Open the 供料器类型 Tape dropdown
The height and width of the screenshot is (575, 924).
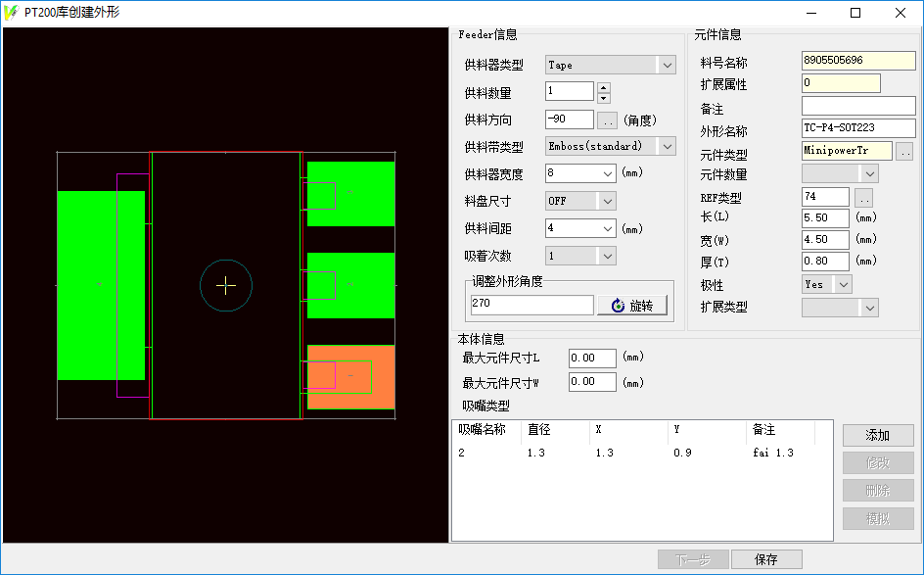[610, 65]
